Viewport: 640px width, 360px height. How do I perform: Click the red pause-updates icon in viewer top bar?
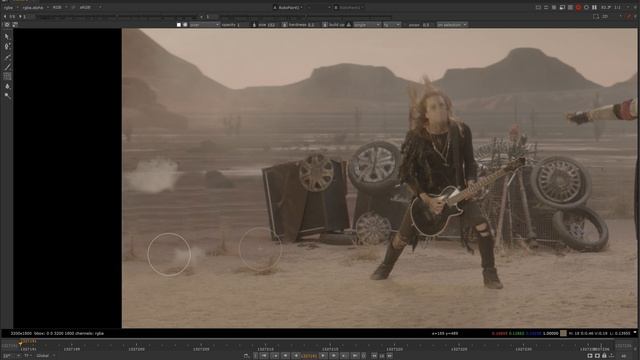(579, 7)
